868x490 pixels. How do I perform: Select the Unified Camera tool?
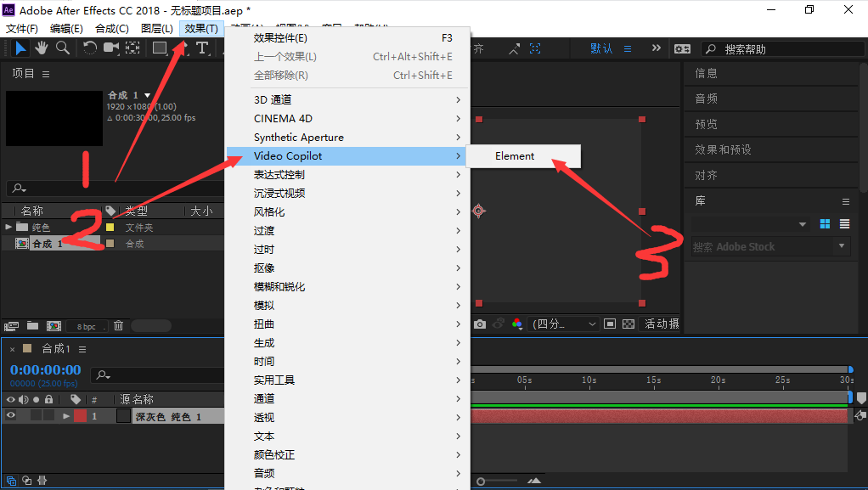pyautogui.click(x=111, y=48)
